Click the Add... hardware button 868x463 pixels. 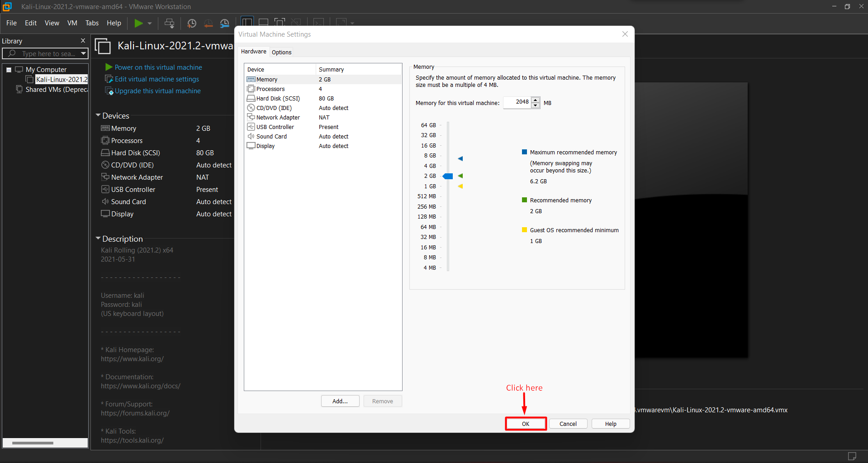[x=340, y=401]
